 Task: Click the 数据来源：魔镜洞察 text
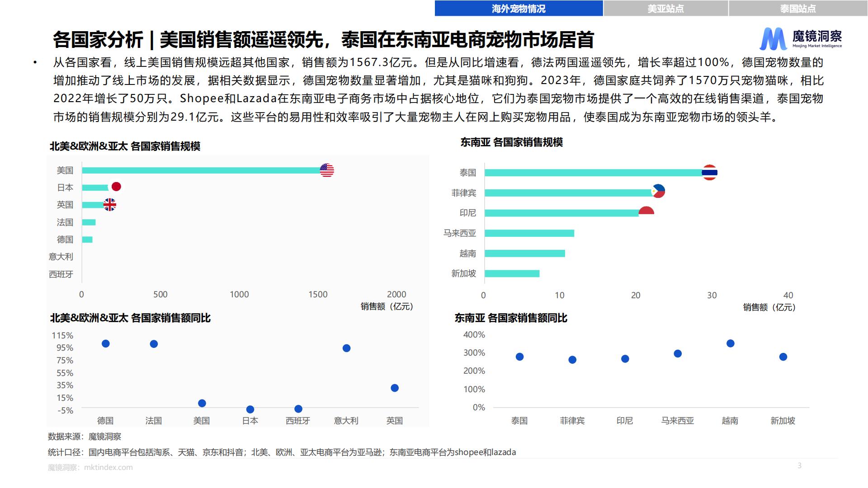pos(85,436)
